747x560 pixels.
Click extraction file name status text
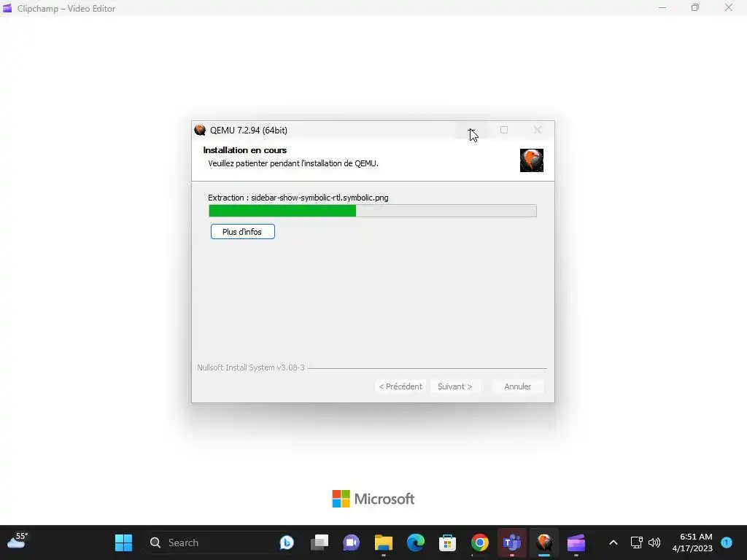(298, 198)
